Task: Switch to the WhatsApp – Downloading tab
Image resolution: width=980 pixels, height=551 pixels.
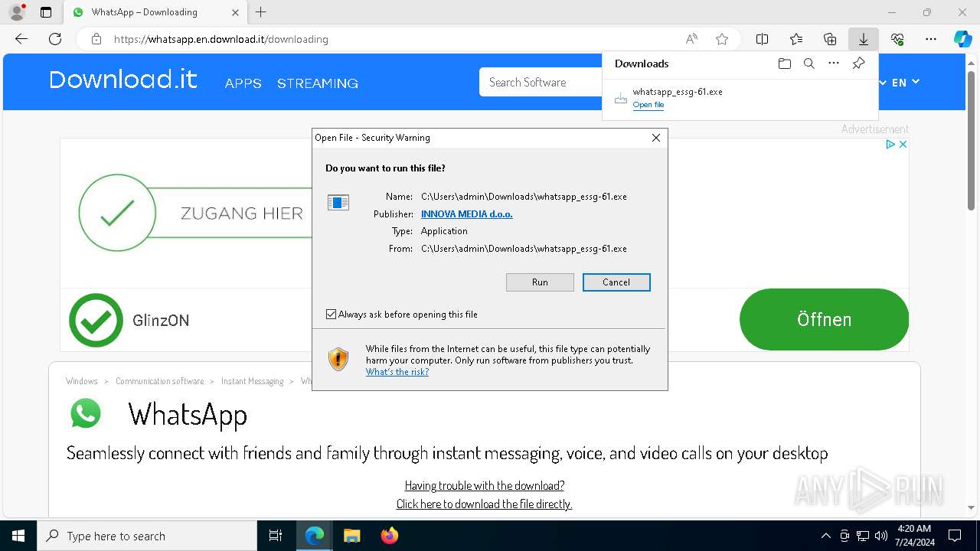Action: click(155, 12)
